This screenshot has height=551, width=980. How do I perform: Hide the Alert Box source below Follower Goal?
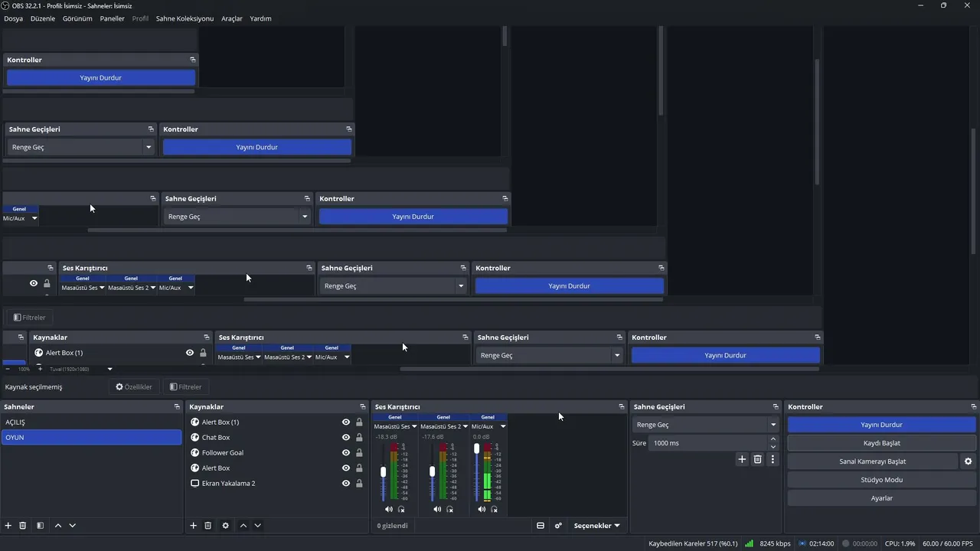click(x=346, y=468)
